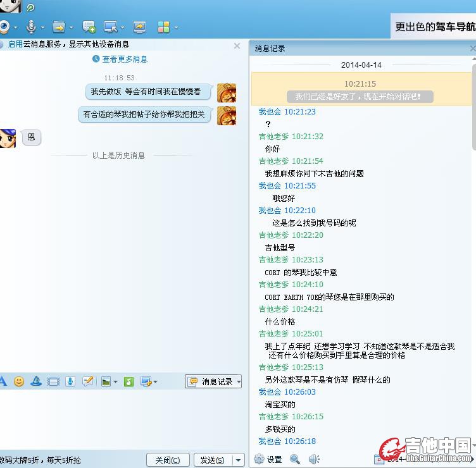Click the create discussion group icon
This screenshot has height=468, width=476.
pos(89,27)
